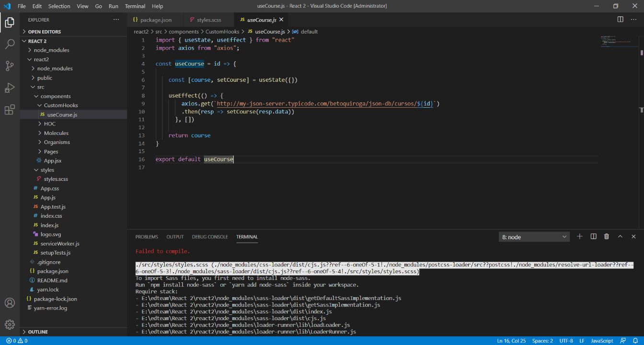Change language mode from JavaScript
This screenshot has width=644, height=345.
click(602, 341)
